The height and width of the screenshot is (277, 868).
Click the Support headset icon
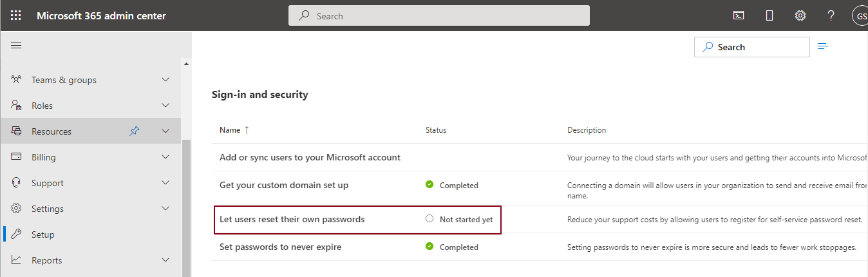pyautogui.click(x=17, y=183)
